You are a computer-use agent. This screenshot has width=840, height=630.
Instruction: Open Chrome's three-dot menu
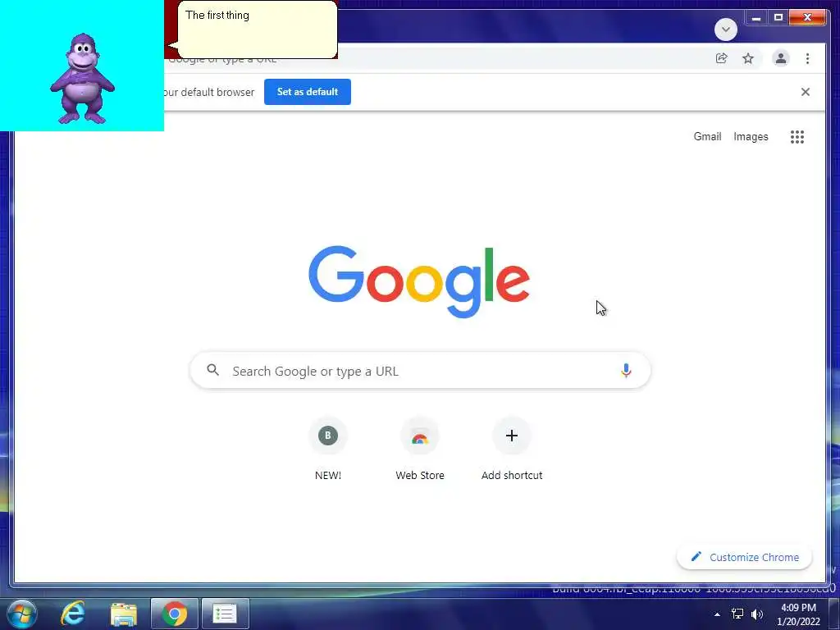pos(807,58)
